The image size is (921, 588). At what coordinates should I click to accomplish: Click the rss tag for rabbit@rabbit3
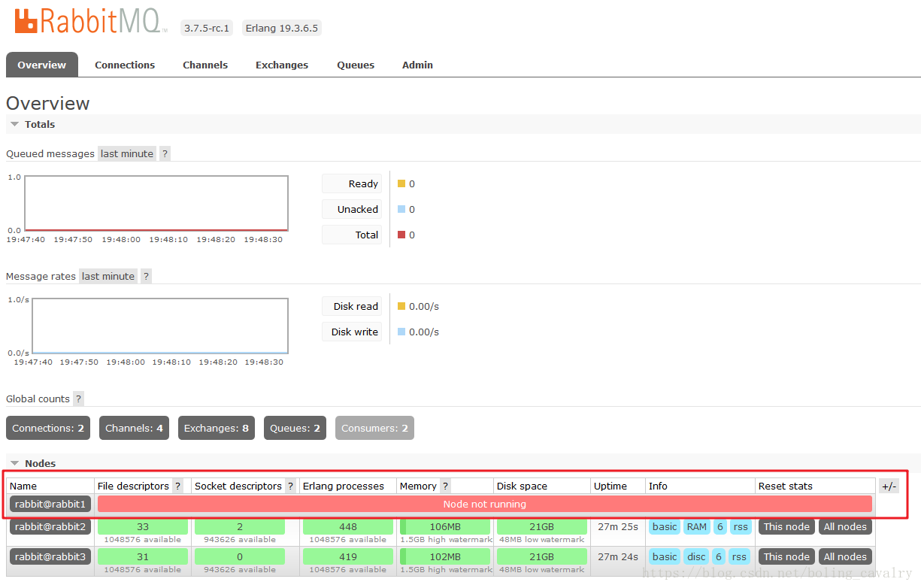[739, 556]
